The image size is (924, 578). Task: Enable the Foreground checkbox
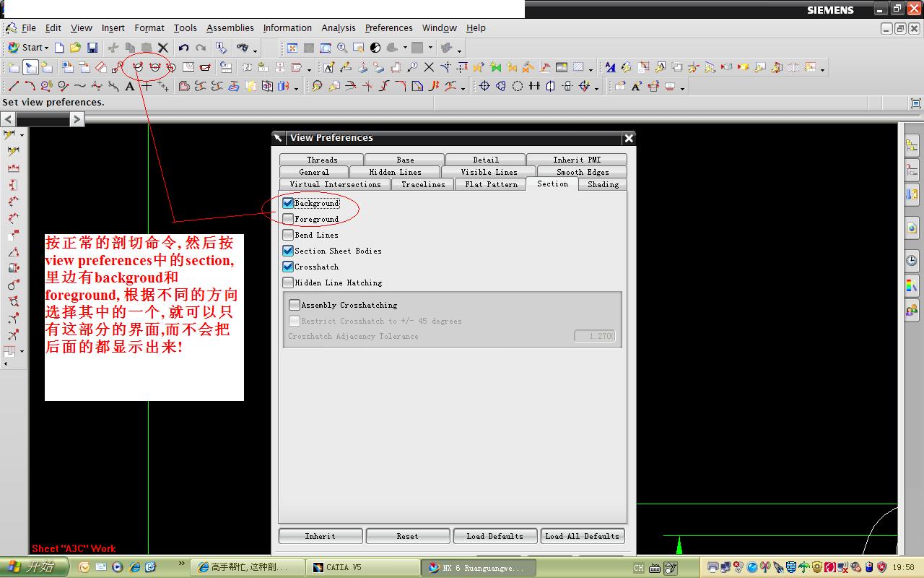click(x=288, y=219)
